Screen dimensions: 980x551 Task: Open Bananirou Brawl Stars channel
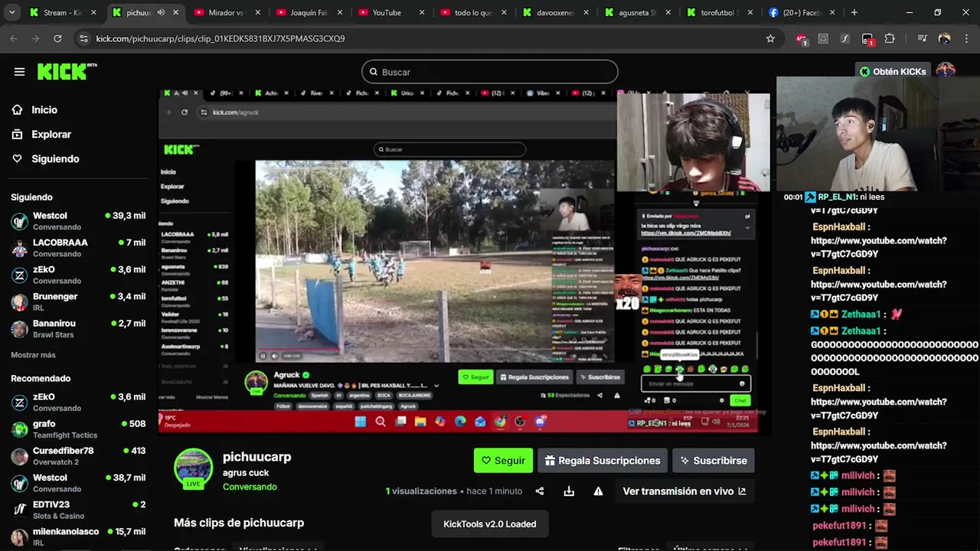pyautogui.click(x=77, y=329)
